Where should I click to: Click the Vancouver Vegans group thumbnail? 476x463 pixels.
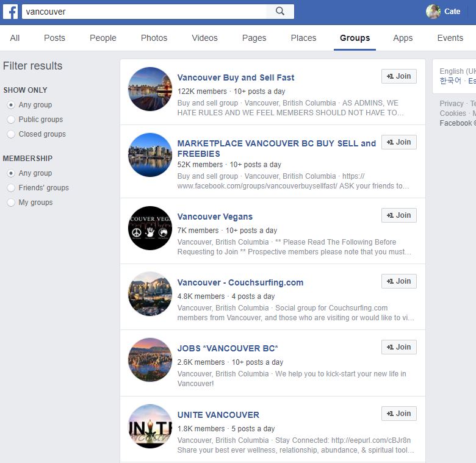[150, 228]
